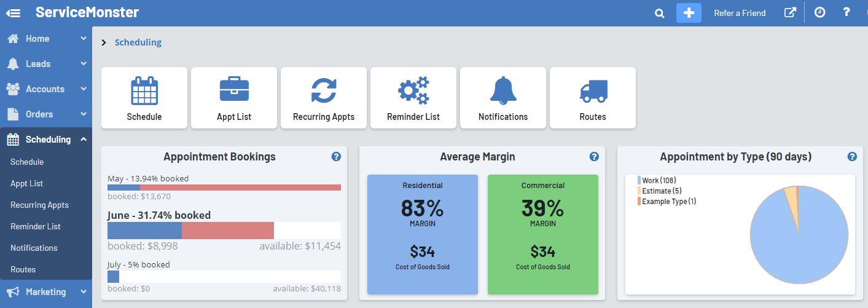Select Routes in the sidebar submenu

coord(23,270)
